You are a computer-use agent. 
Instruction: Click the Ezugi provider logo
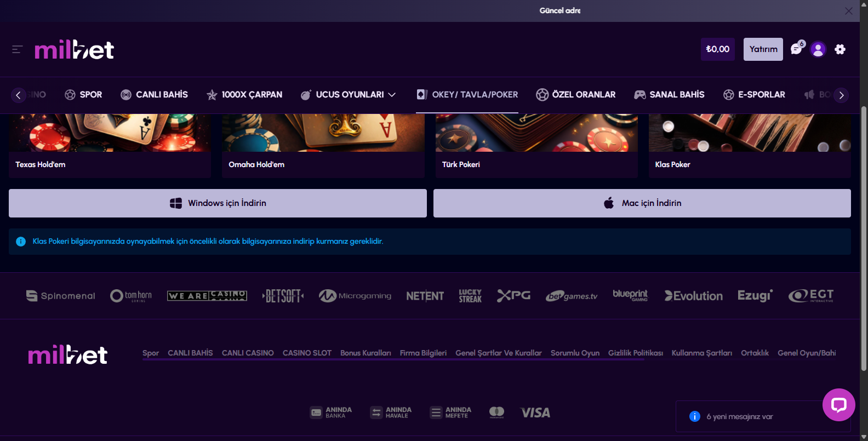755,296
